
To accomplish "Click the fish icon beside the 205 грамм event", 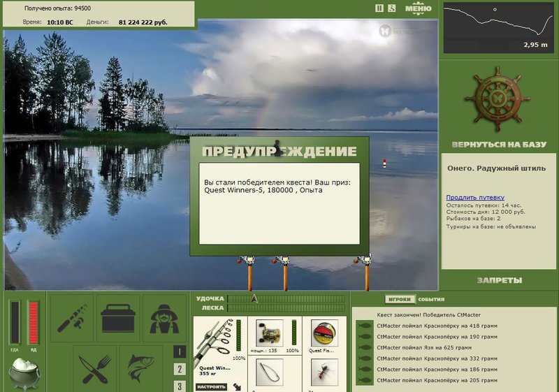I will tap(364, 380).
